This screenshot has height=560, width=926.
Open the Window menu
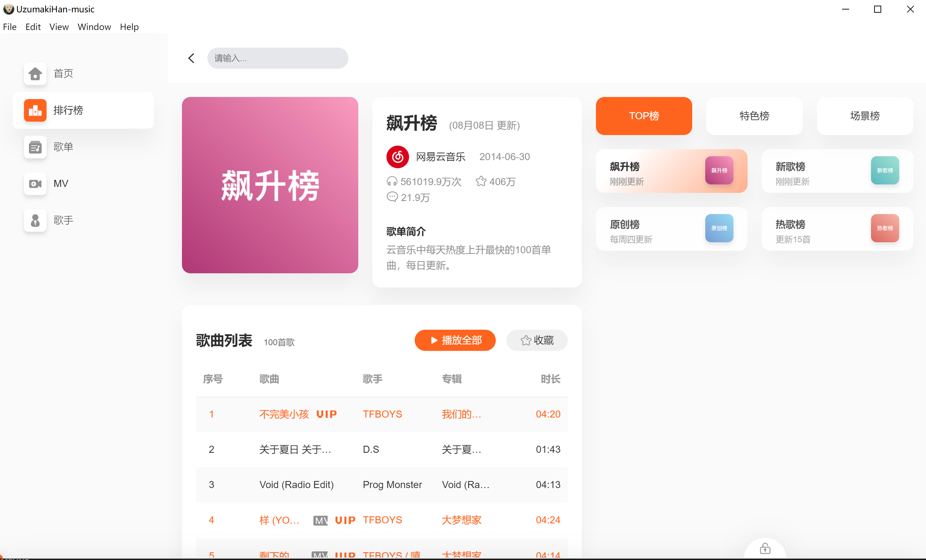point(94,27)
